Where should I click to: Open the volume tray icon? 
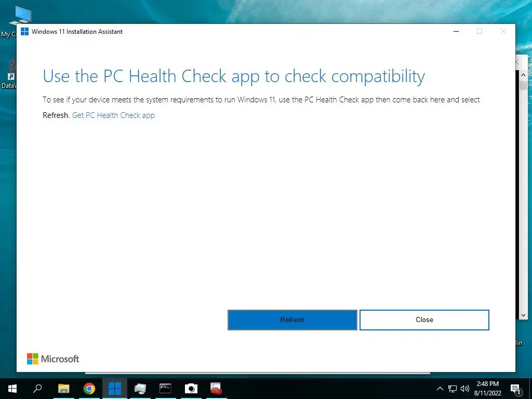pos(465,389)
